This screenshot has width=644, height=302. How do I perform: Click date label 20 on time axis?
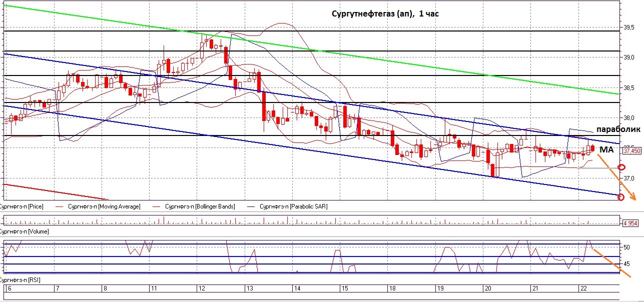(488, 288)
